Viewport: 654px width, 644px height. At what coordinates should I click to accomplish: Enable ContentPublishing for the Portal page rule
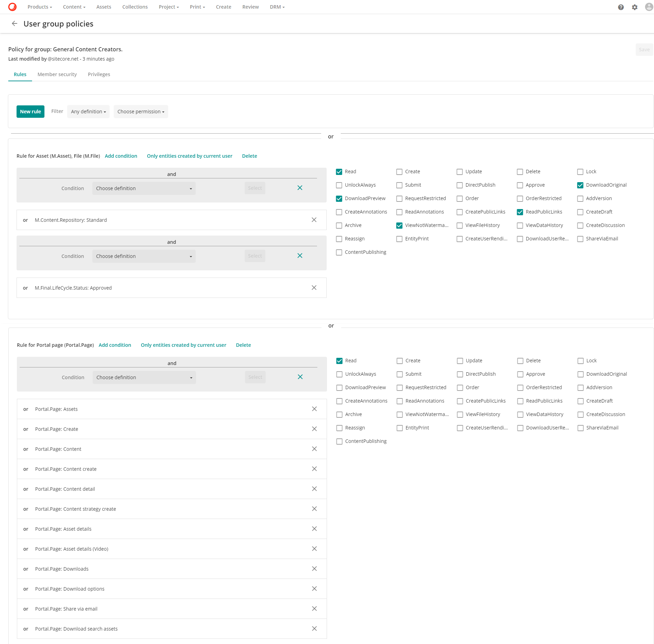pos(339,441)
